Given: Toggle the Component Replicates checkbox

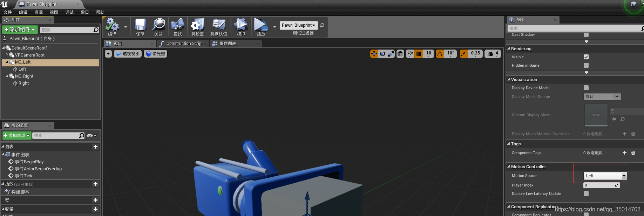Looking at the screenshot, I should point(586,214).
